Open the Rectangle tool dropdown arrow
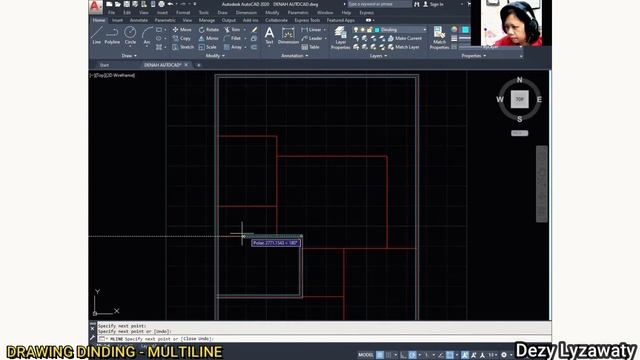This screenshot has height=360, width=640. click(x=165, y=30)
